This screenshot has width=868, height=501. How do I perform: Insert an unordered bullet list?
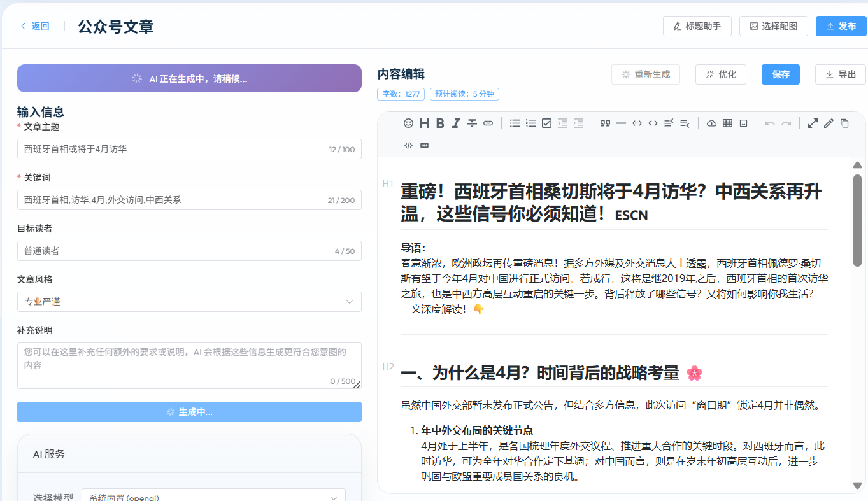pyautogui.click(x=515, y=123)
